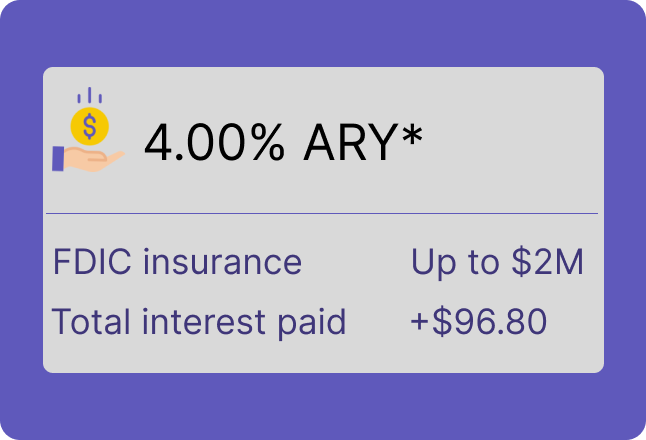646x440 pixels.
Task: Click the +$96.80 interest amount
Action: (x=479, y=322)
